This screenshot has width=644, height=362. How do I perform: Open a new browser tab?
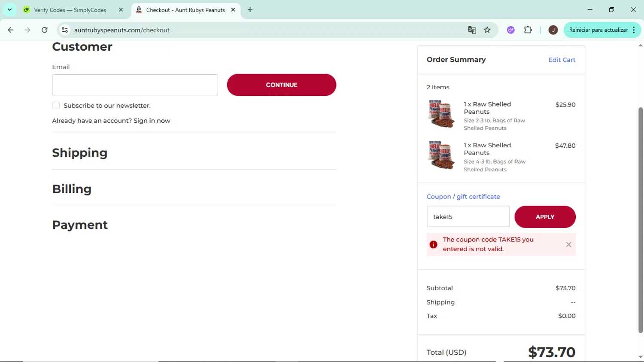(x=250, y=9)
